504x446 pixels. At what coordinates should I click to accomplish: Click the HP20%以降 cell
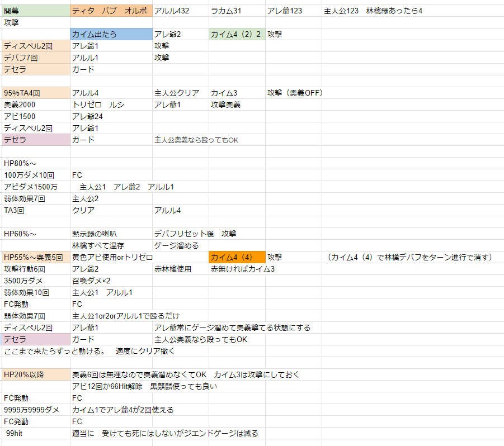[36, 374]
